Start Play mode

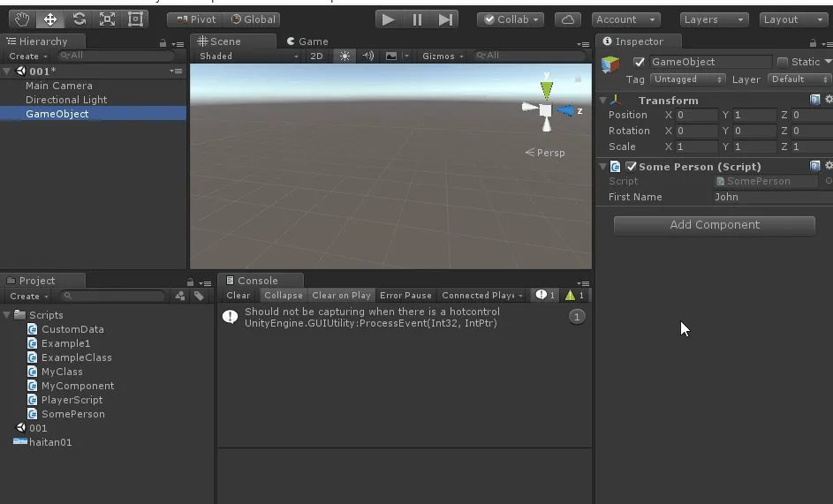389,19
